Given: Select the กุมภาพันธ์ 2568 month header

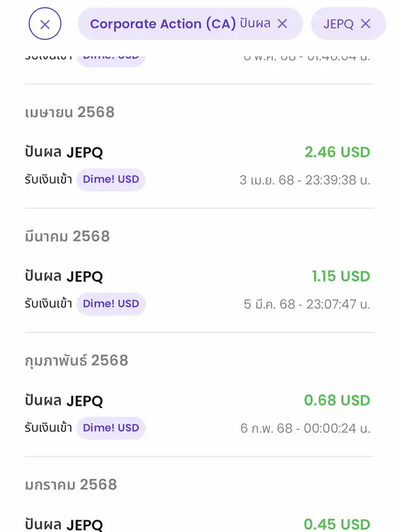Looking at the screenshot, I should 77,360.
